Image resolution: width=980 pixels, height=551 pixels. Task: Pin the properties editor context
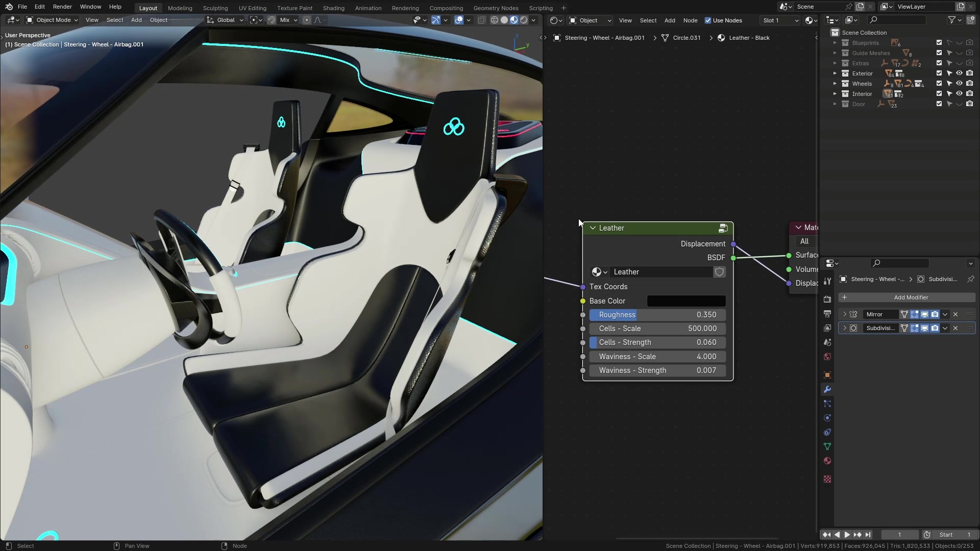click(970, 279)
